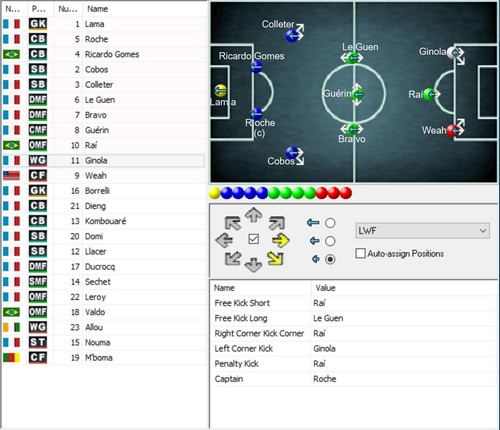Select Roche's captain marker on the pitch
Viewport: 500px width, 430px height.
[256, 114]
